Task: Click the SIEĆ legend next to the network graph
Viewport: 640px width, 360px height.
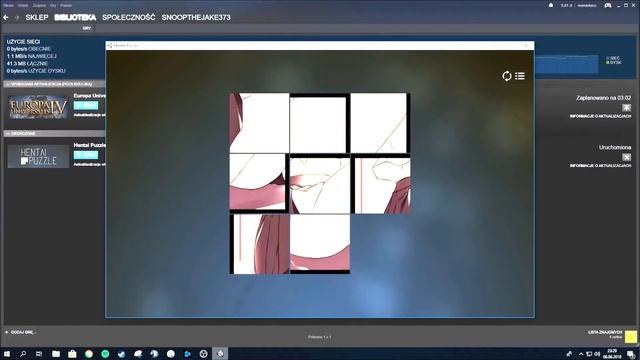Action: [x=613, y=58]
